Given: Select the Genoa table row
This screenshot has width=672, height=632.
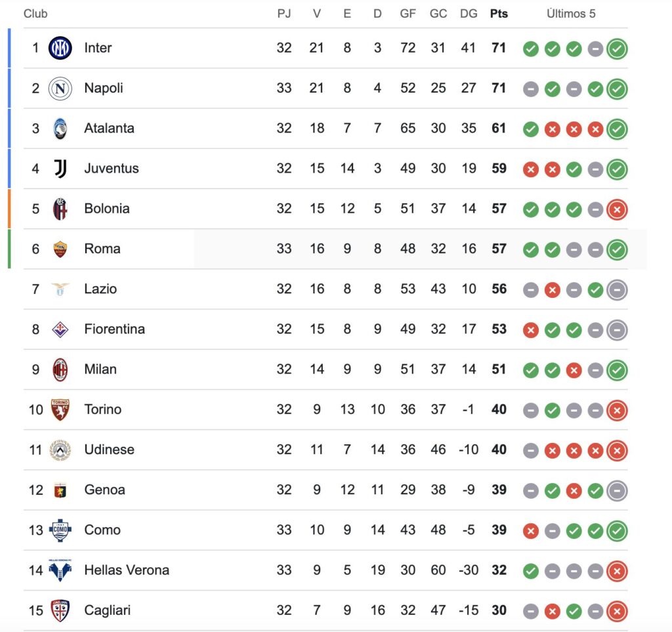Looking at the screenshot, I should pyautogui.click(x=325, y=490).
